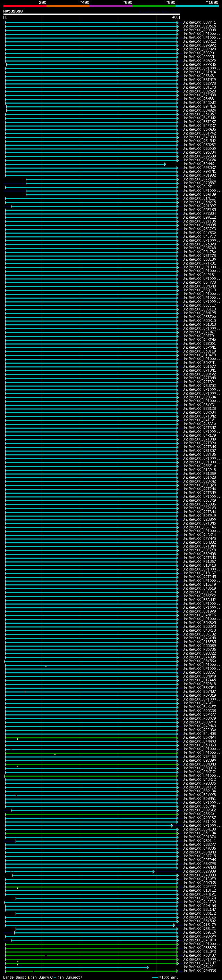This screenshot has width=222, height=980.
Task: Click the UniRef100_Q96S84 label
Action: pyautogui.click(x=199, y=152)
